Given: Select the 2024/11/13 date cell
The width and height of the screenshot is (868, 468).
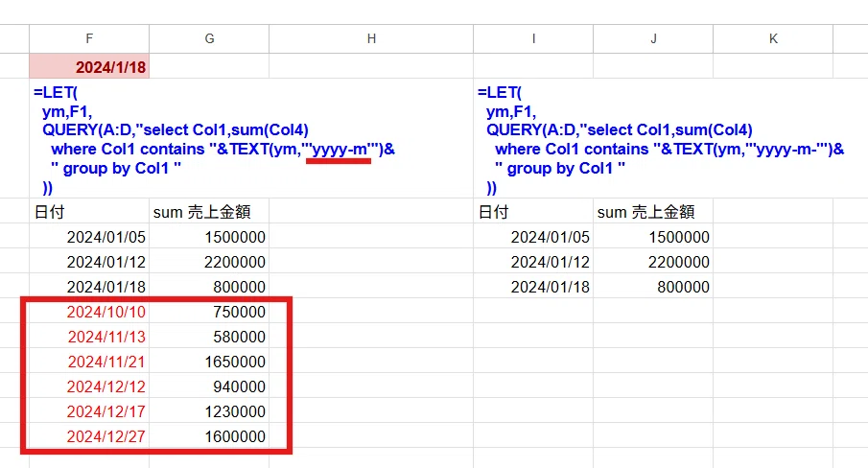Looking at the screenshot, I should tap(89, 337).
